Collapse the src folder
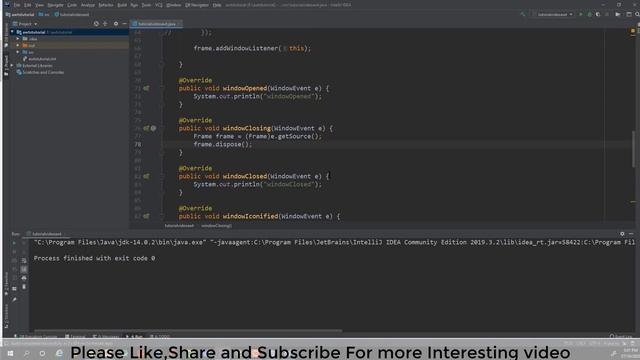The height and width of the screenshot is (360, 640). tap(18, 52)
